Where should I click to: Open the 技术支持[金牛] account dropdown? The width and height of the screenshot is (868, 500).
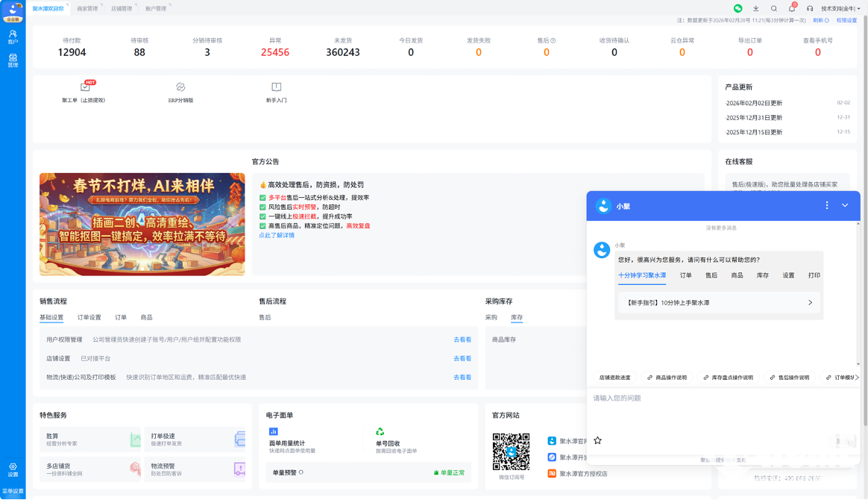840,8
